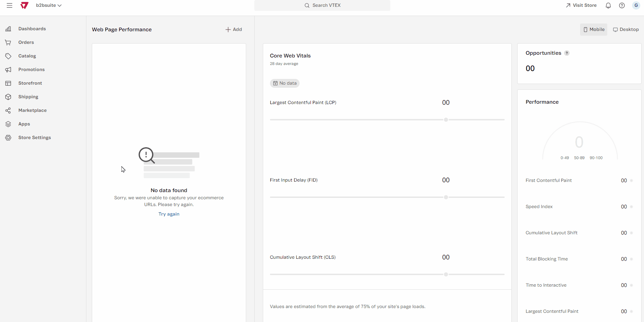Click the VTEX logo icon

coord(24,5)
